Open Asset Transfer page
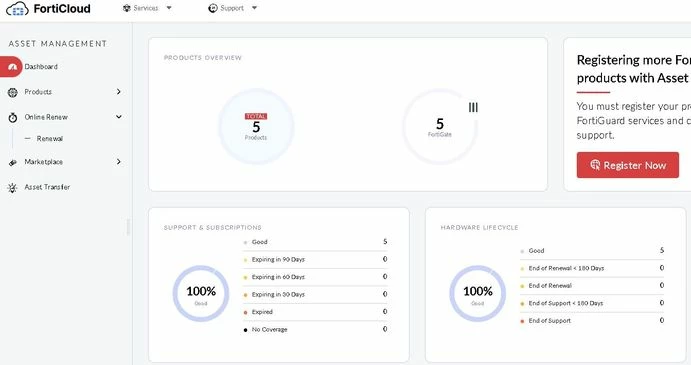691x365 pixels. [x=47, y=187]
